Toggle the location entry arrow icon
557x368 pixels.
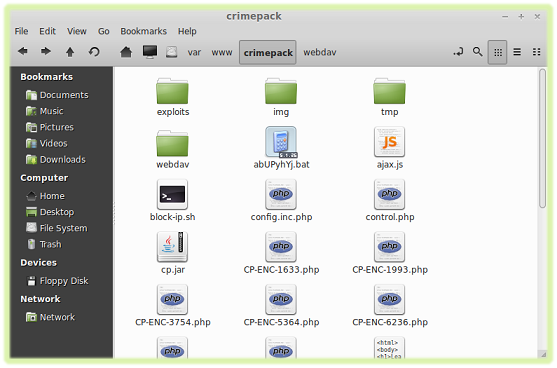[x=458, y=52]
